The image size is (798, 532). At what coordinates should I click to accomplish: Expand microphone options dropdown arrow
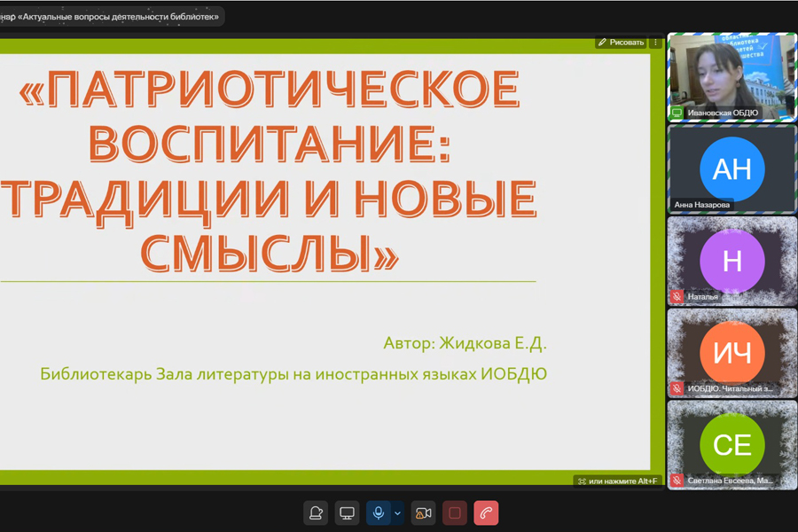coord(397,513)
